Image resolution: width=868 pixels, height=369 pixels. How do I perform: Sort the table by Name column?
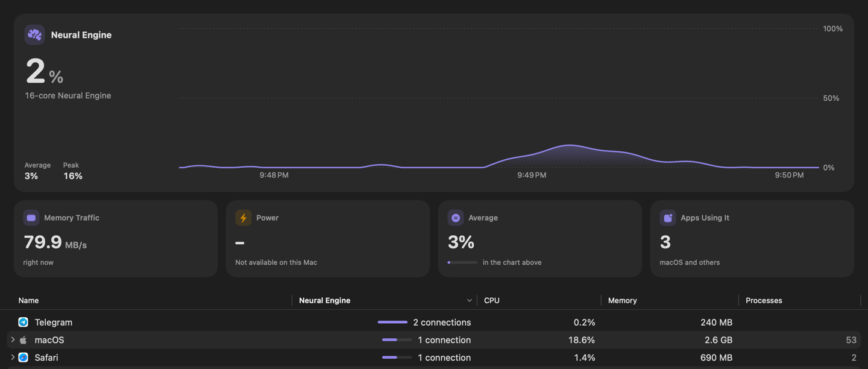click(x=28, y=300)
